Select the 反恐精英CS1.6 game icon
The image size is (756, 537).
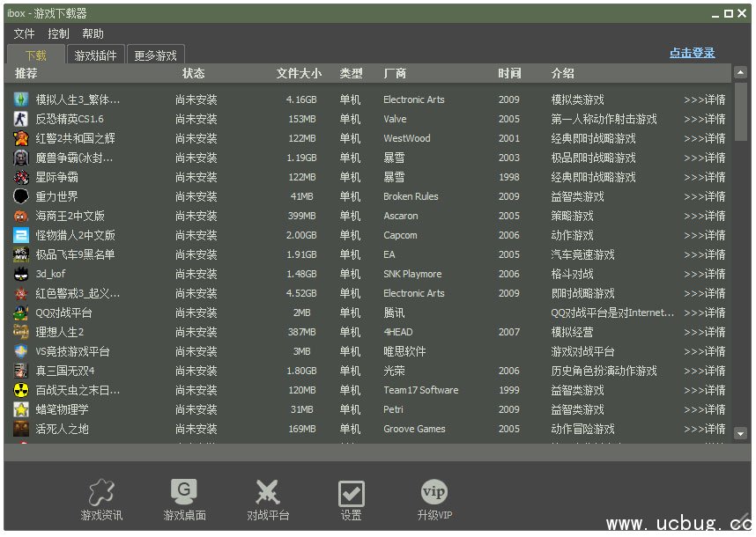pyautogui.click(x=21, y=119)
